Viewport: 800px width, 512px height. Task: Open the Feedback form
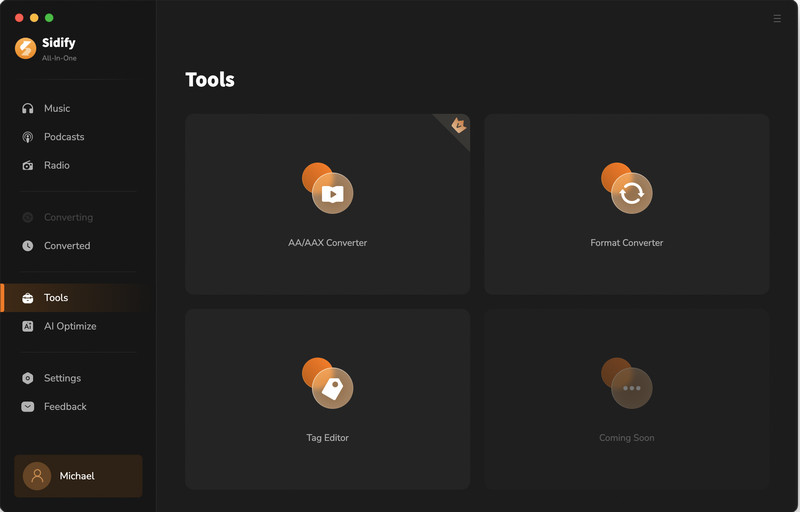tap(79, 406)
